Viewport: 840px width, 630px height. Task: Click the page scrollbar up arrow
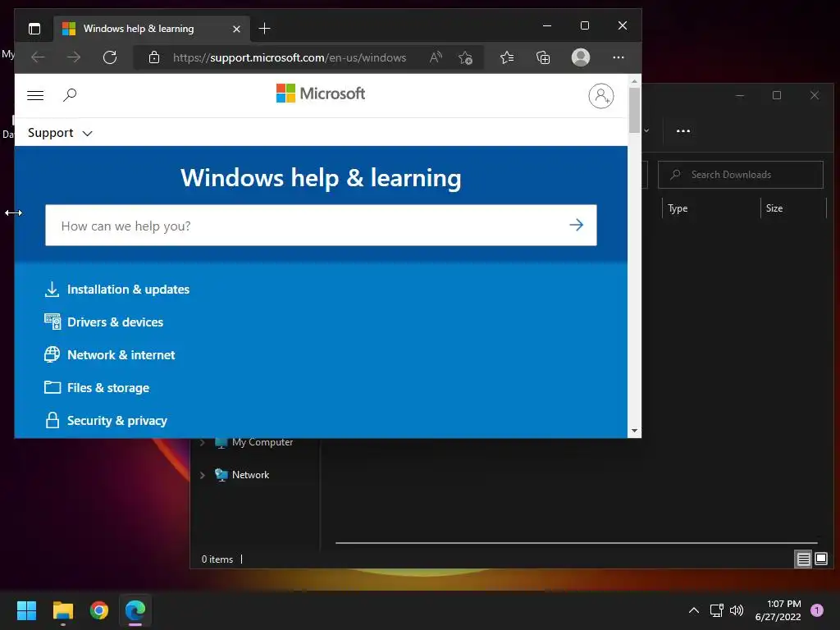(634, 81)
